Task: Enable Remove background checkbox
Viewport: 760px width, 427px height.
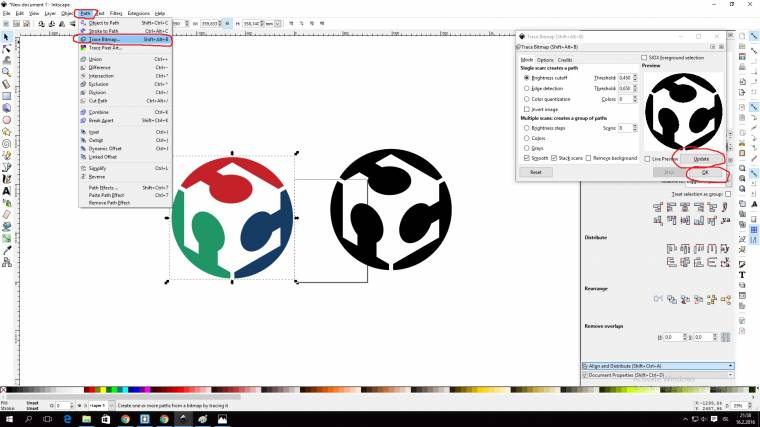Action: pyautogui.click(x=588, y=158)
